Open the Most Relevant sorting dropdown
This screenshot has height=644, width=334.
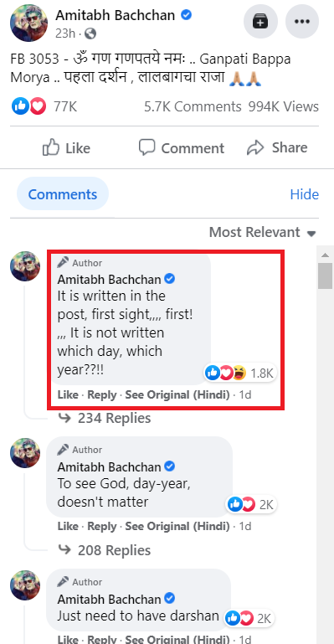(263, 233)
